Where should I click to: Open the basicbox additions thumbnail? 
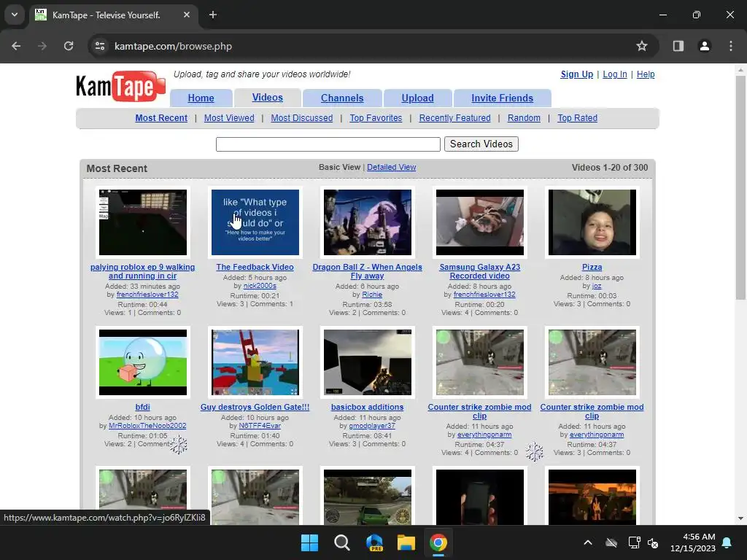pyautogui.click(x=368, y=362)
